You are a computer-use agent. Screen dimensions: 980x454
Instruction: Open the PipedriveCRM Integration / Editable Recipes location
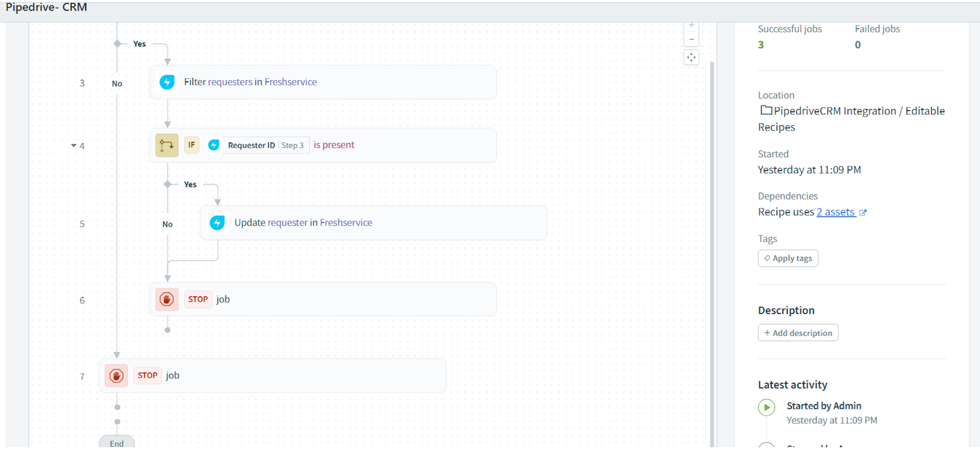[852, 119]
